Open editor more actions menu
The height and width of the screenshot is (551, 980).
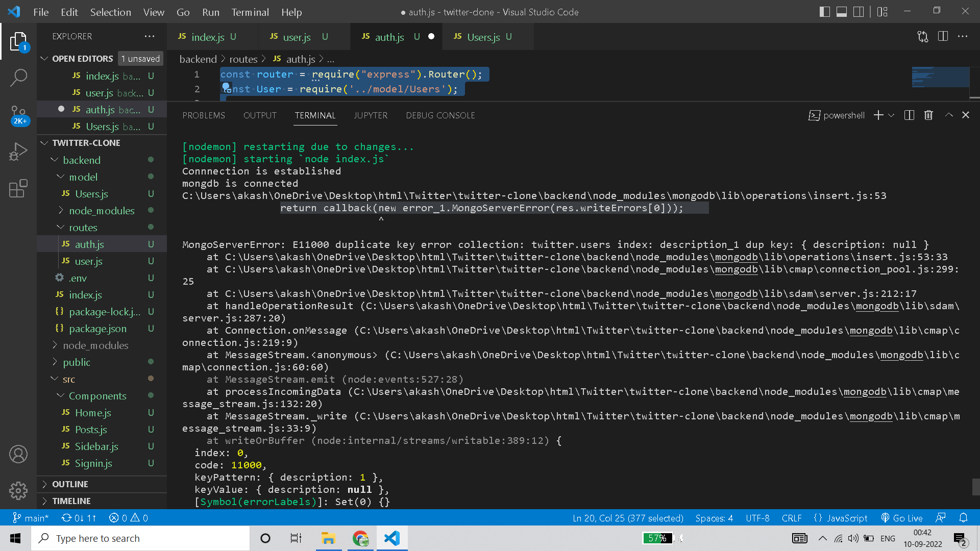(x=963, y=36)
